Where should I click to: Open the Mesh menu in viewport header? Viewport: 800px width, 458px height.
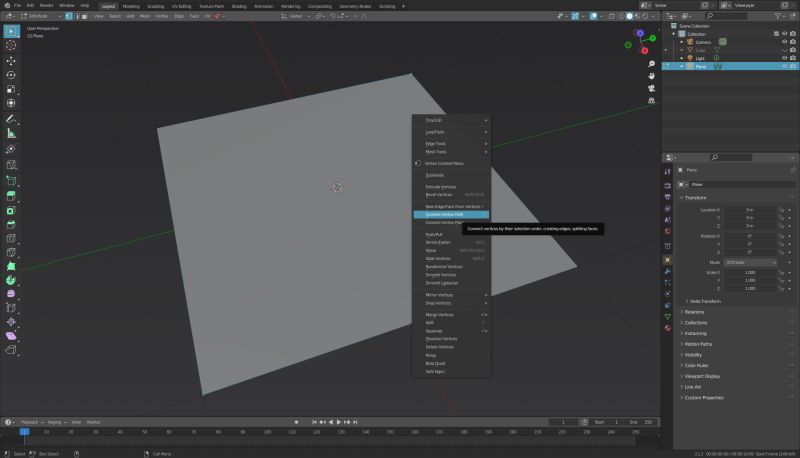(x=145, y=16)
